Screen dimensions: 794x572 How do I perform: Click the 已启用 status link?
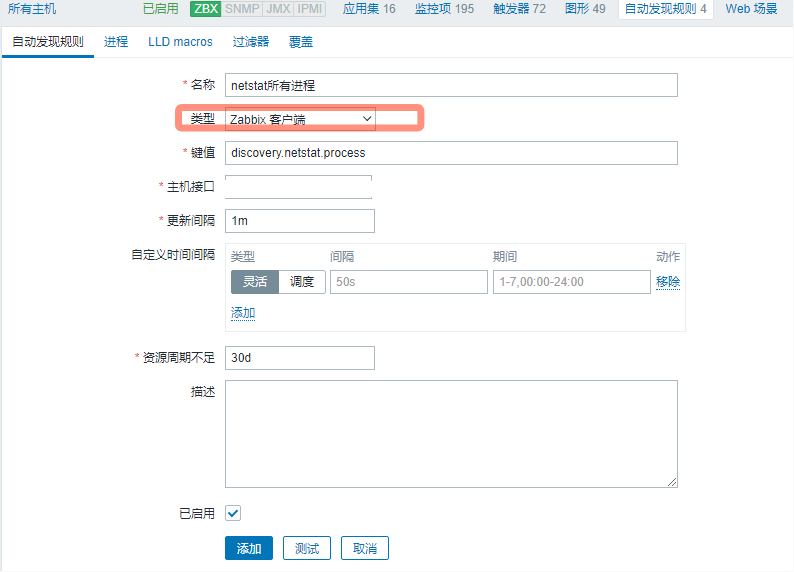(x=161, y=9)
